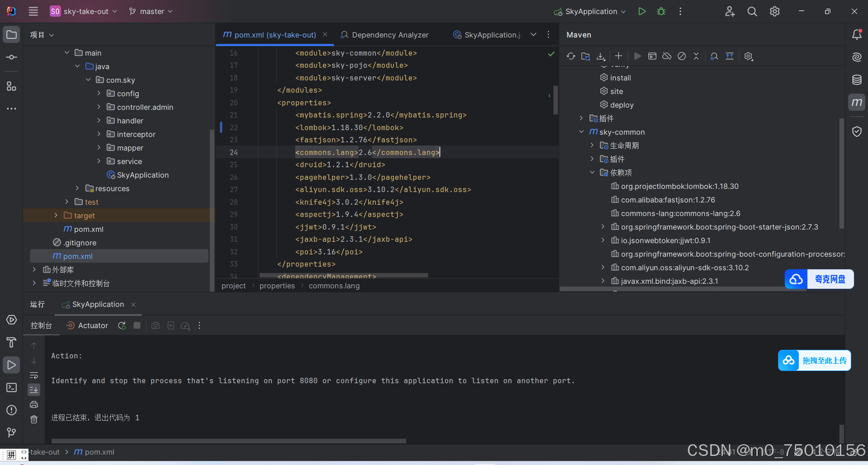
Task: Execute a Maven goal from the toolbar
Action: pos(652,56)
